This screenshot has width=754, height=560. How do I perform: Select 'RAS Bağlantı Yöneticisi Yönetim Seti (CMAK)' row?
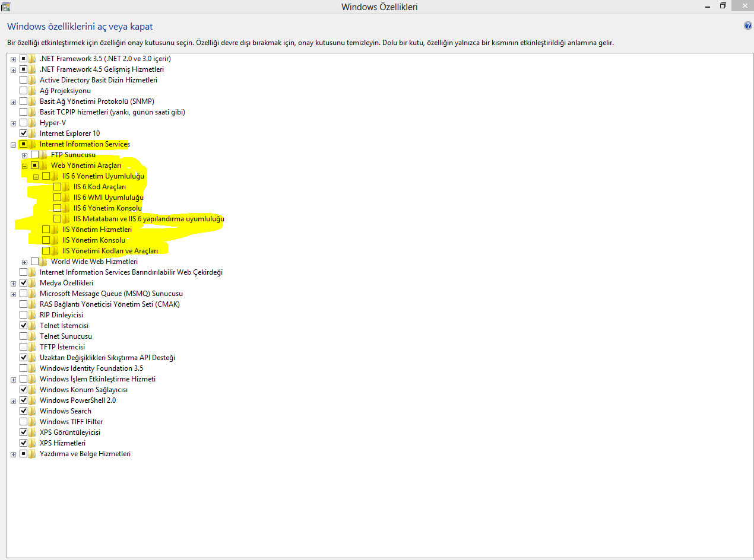[110, 304]
